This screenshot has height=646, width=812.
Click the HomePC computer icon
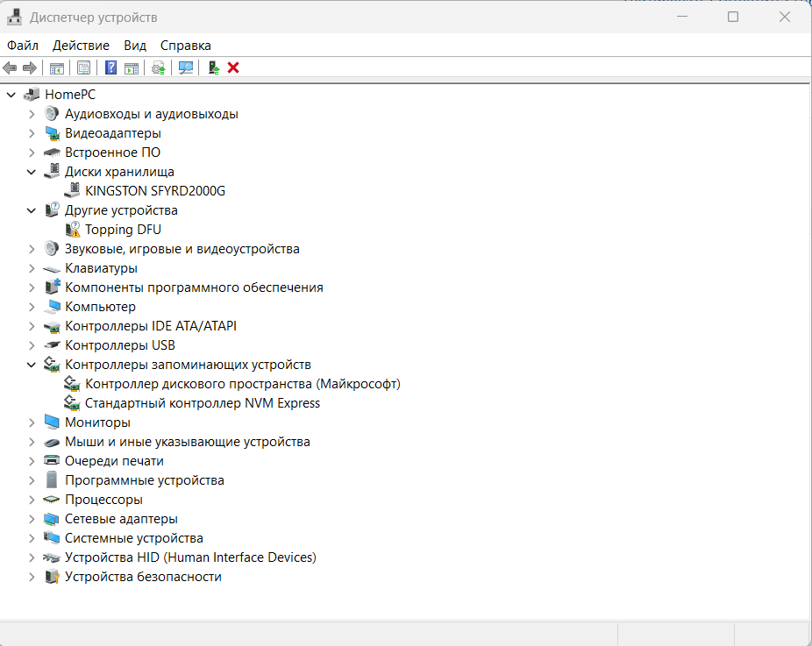tap(32, 94)
